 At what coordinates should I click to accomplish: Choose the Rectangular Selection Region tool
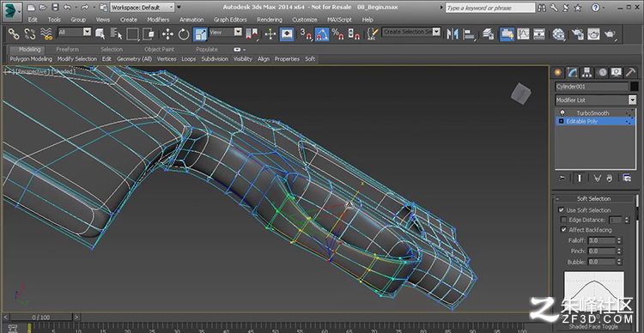(x=132, y=34)
